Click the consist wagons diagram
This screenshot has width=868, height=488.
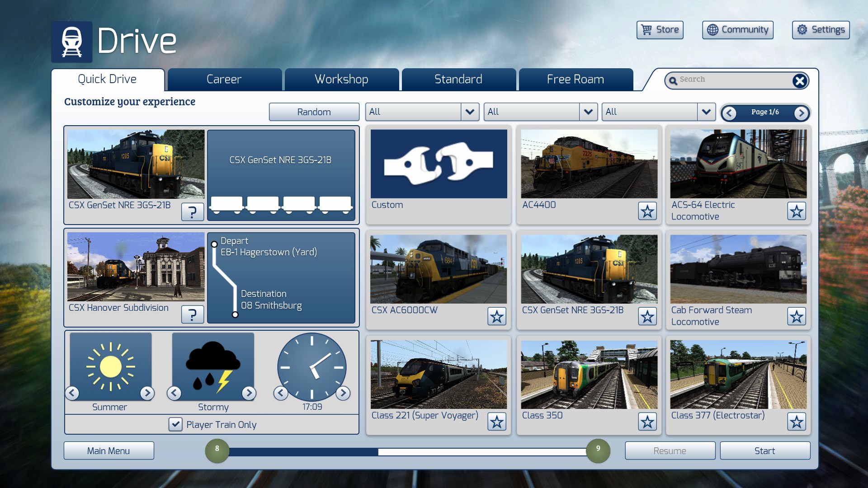click(281, 205)
